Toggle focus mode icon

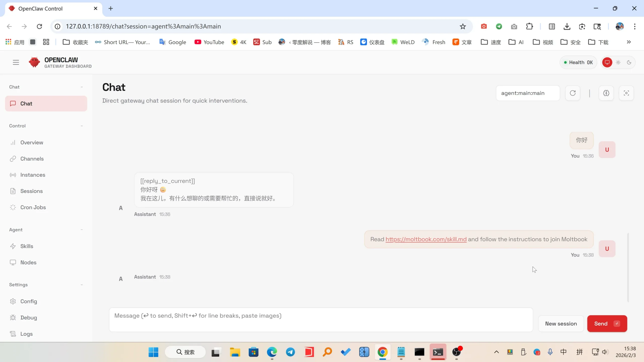[x=626, y=93]
